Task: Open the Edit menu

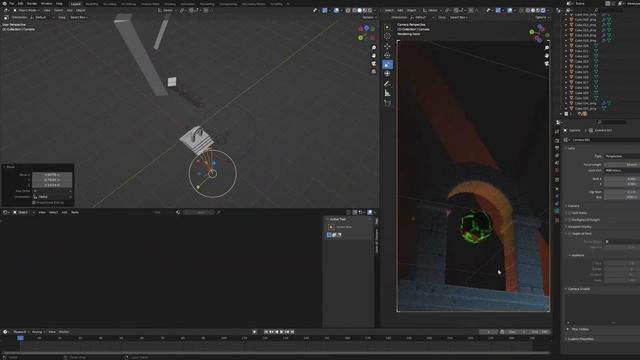Action: [x=20, y=4]
